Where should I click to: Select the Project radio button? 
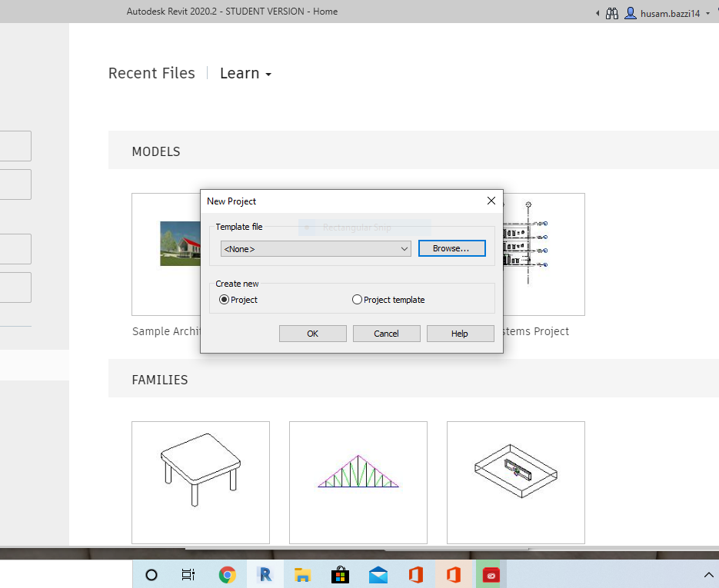[x=224, y=300]
